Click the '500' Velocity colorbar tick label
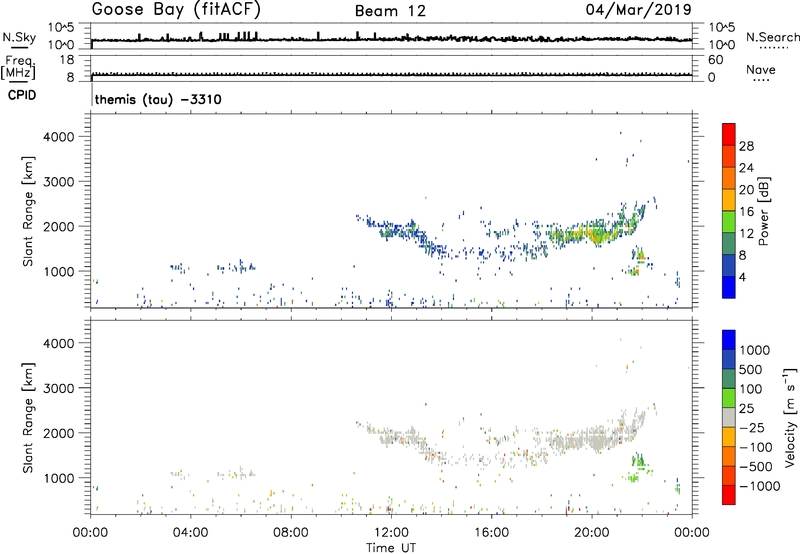Screen dimensions: 800x554 (x=749, y=370)
